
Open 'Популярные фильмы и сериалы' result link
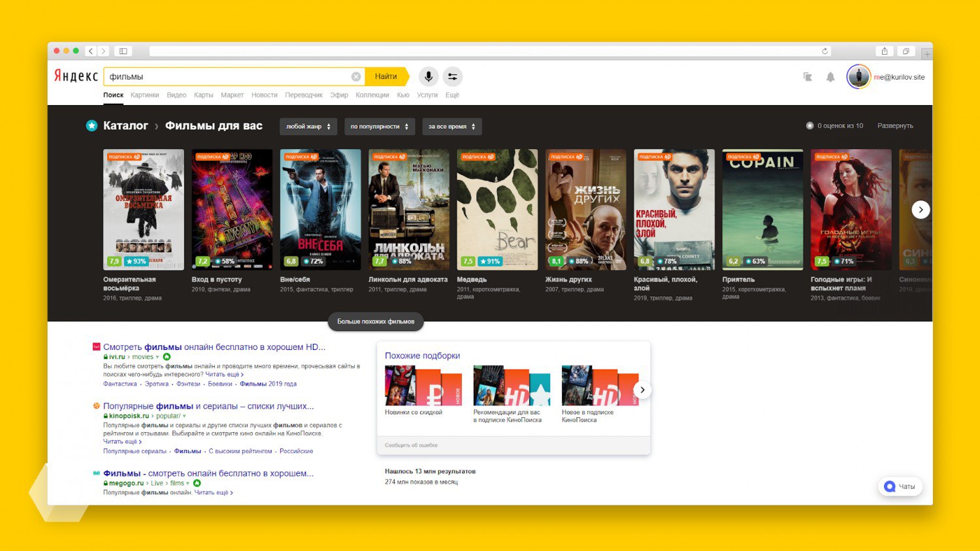point(208,405)
